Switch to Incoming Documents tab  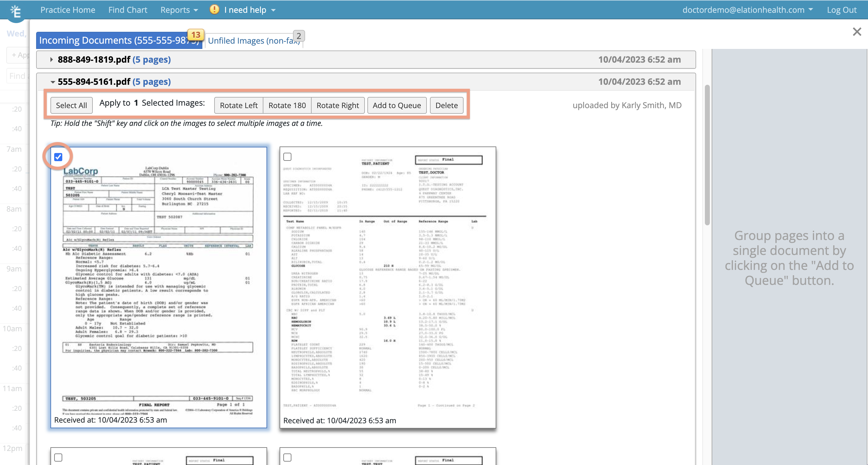point(119,41)
